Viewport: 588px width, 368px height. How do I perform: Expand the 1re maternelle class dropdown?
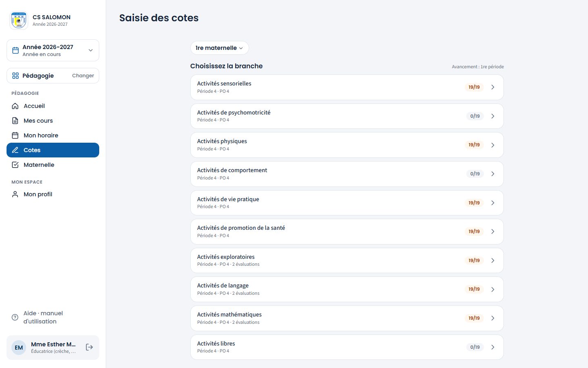tap(219, 48)
